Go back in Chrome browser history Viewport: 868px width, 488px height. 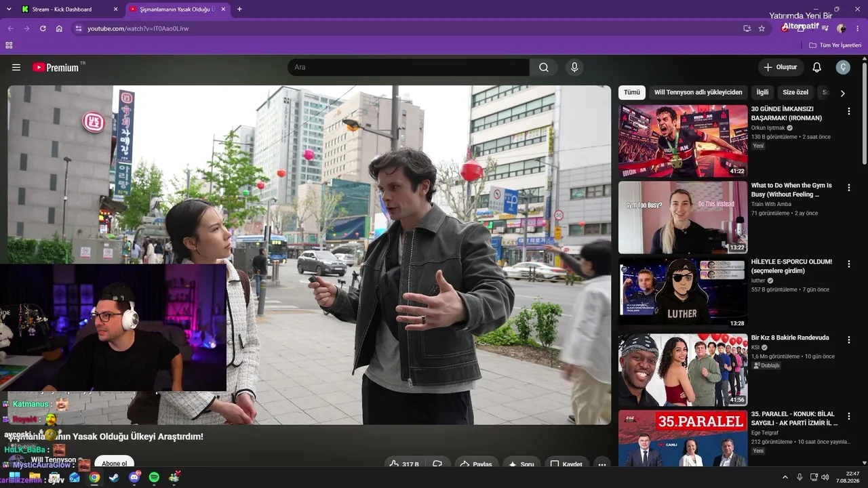click(10, 28)
